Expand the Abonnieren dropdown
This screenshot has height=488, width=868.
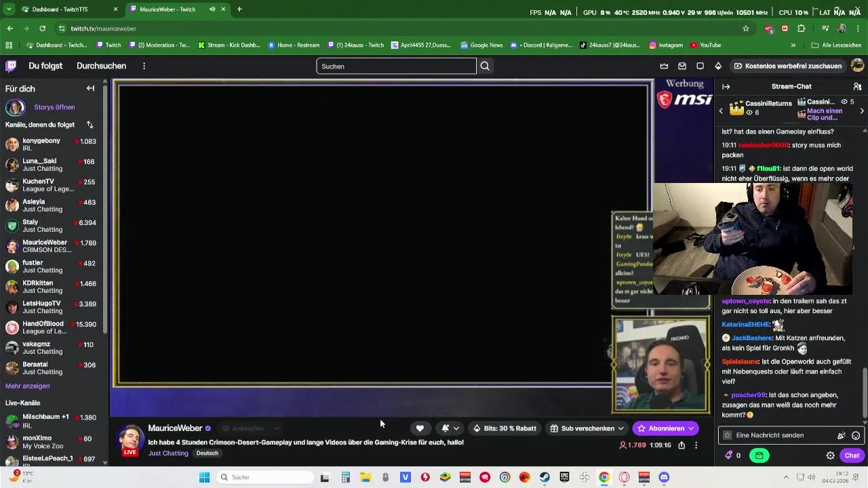[690, 428]
